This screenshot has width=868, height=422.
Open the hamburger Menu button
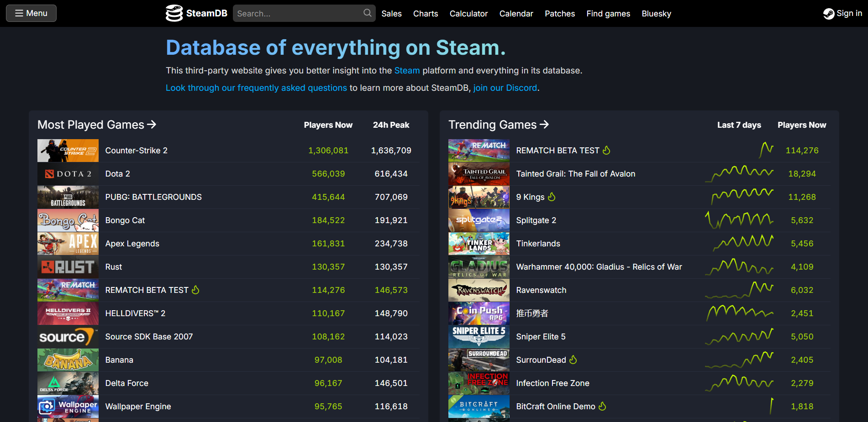pos(31,13)
